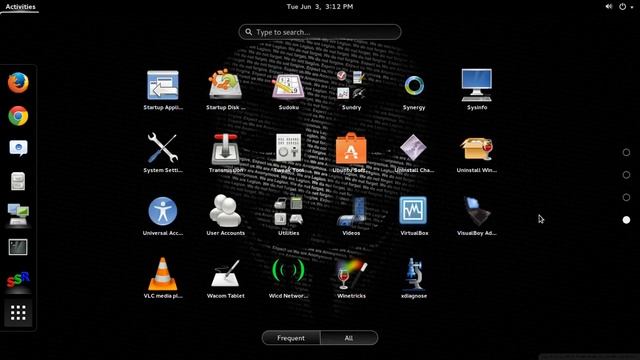Open User Accounts
The width and height of the screenshot is (640, 360).
pos(225,211)
